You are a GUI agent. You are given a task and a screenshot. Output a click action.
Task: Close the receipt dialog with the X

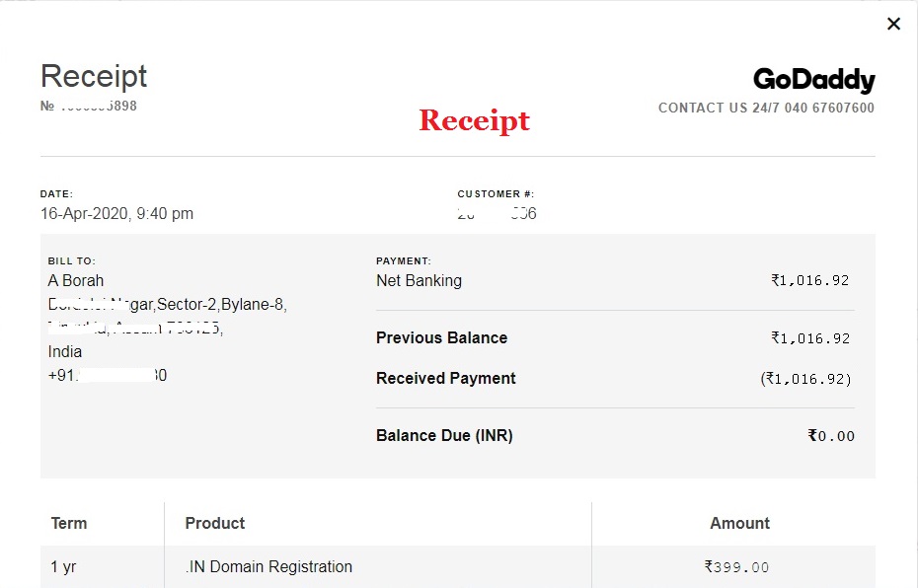pyautogui.click(x=893, y=24)
